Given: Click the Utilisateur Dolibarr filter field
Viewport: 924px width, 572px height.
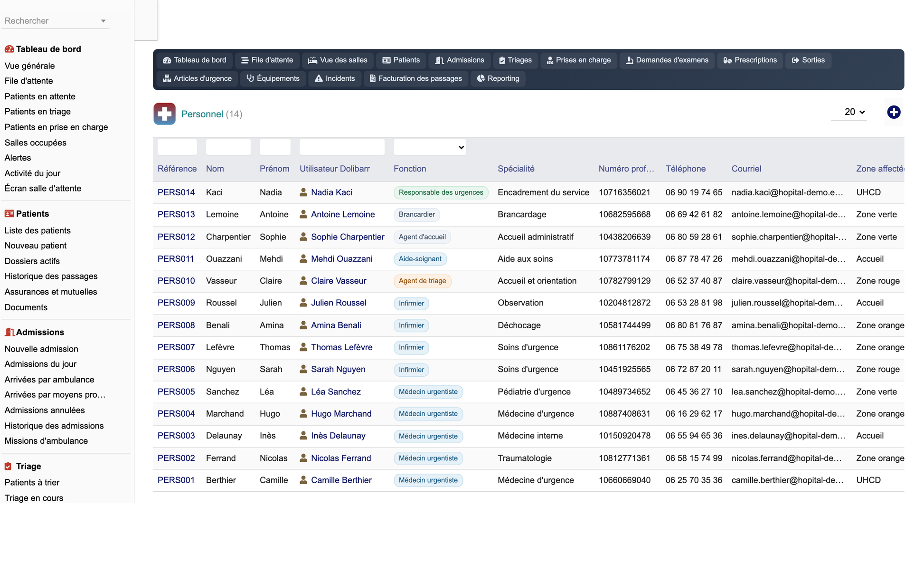Looking at the screenshot, I should [x=342, y=147].
